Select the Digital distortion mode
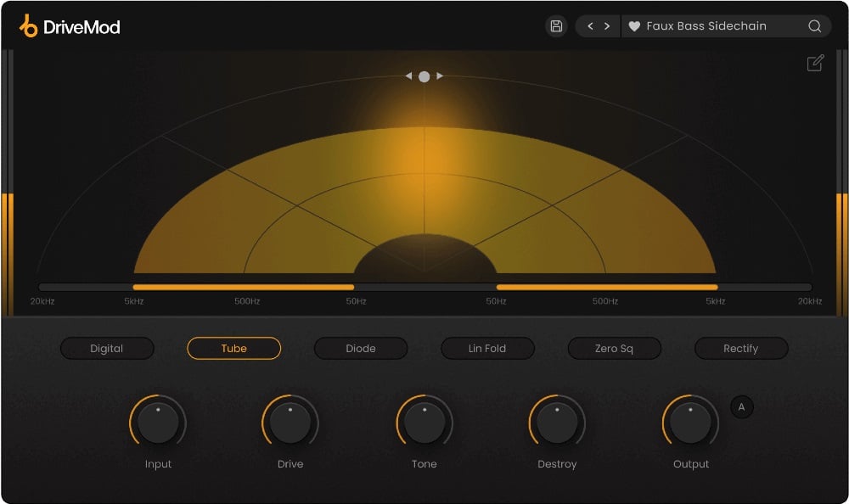The width and height of the screenshot is (849, 504). coord(107,349)
